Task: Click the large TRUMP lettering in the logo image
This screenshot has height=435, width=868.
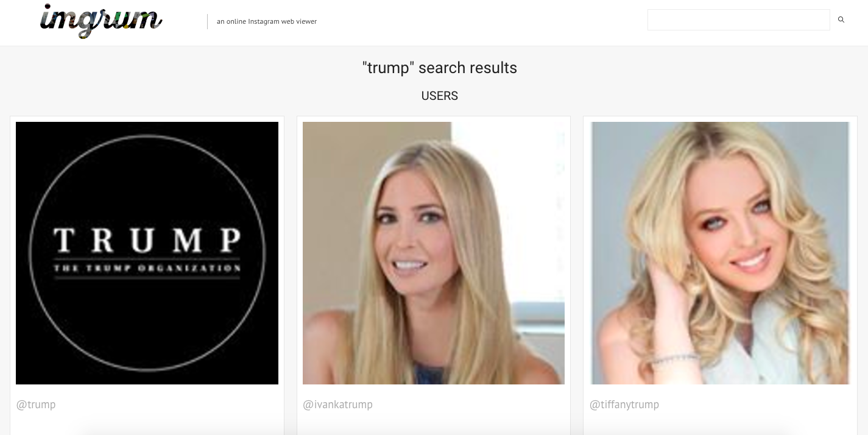Action: click(x=147, y=240)
